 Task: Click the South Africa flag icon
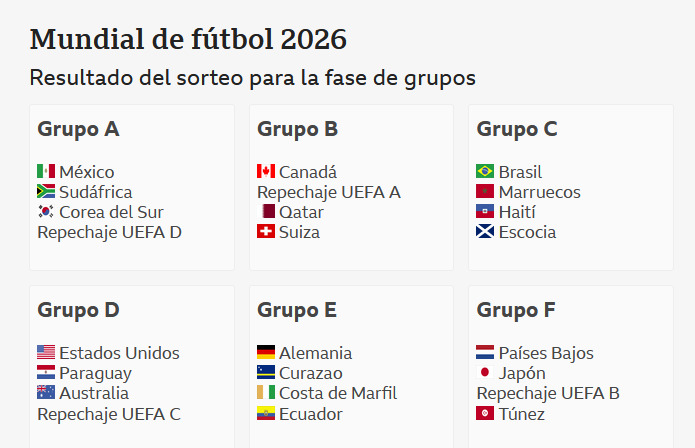pyautogui.click(x=46, y=192)
